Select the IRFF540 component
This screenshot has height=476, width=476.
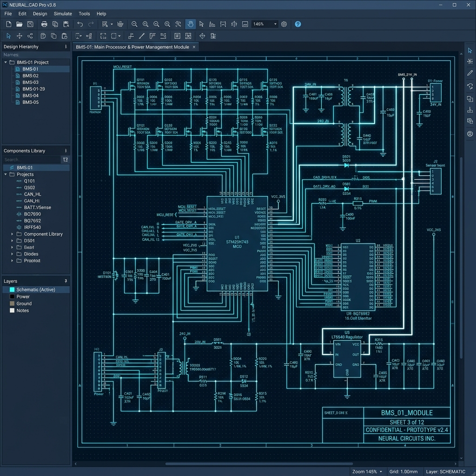click(33, 227)
